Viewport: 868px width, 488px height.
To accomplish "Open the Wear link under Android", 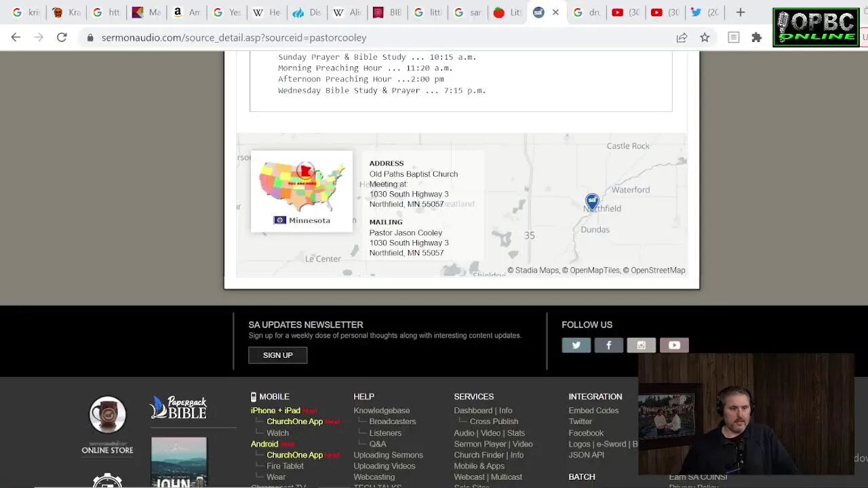I will pos(276,477).
